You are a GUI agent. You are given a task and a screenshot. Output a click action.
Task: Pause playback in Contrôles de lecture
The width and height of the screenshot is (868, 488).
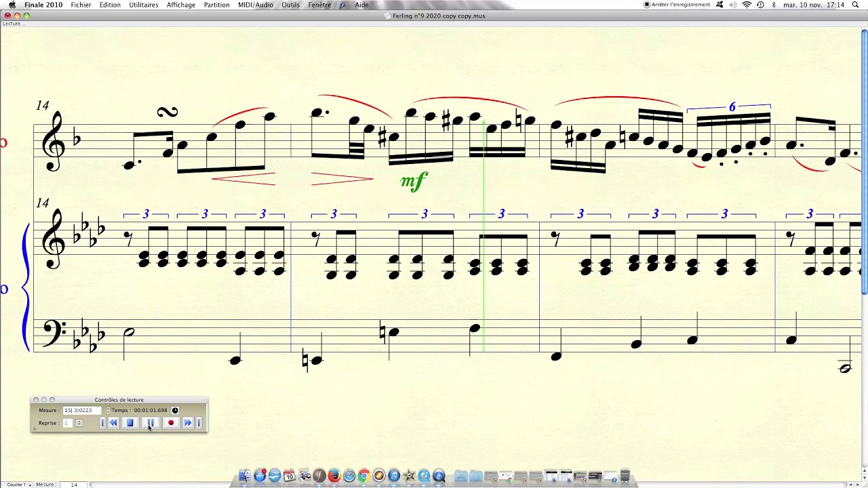151,423
